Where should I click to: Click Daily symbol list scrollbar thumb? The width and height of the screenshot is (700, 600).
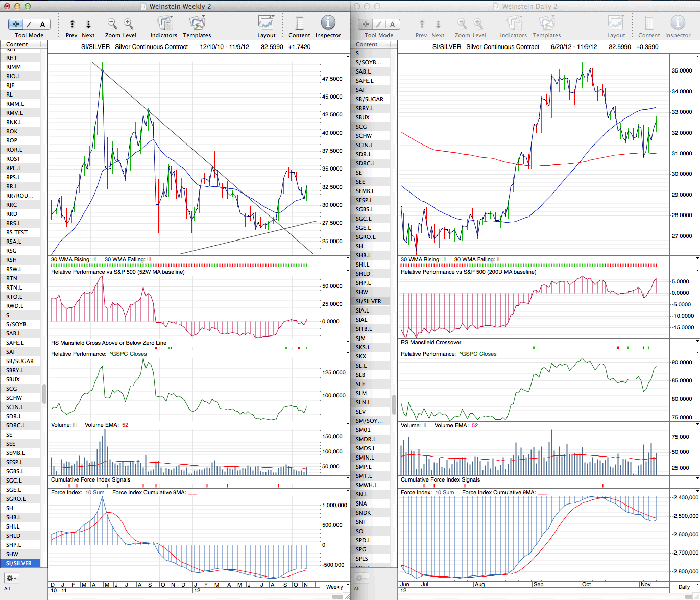tap(394, 404)
